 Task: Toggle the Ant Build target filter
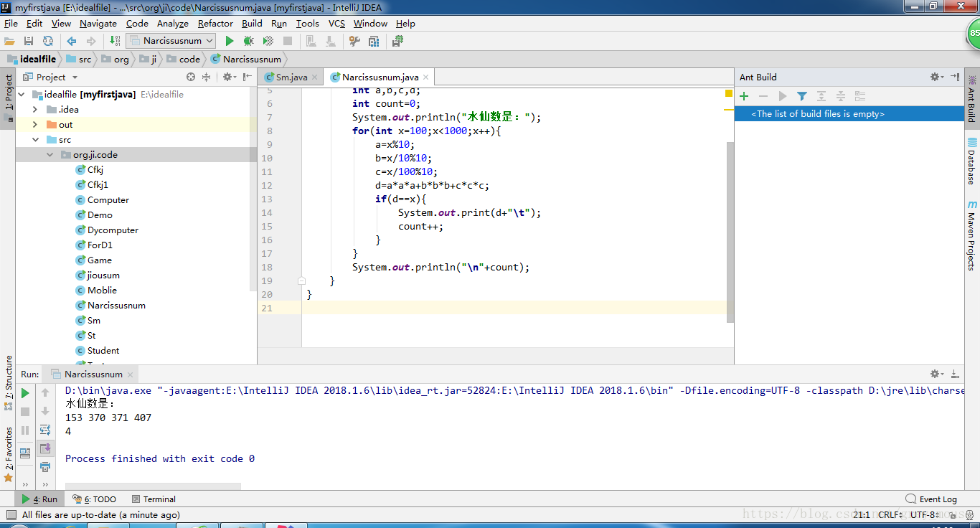click(802, 96)
